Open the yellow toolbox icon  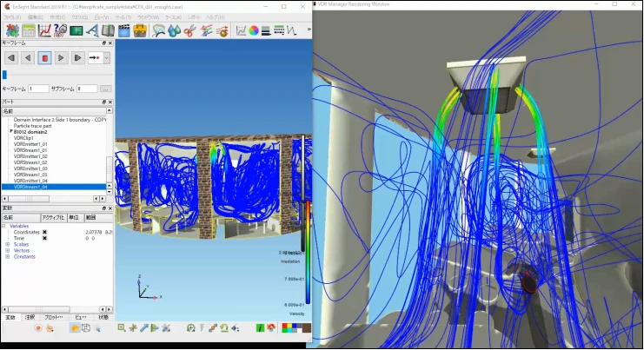pos(140,30)
